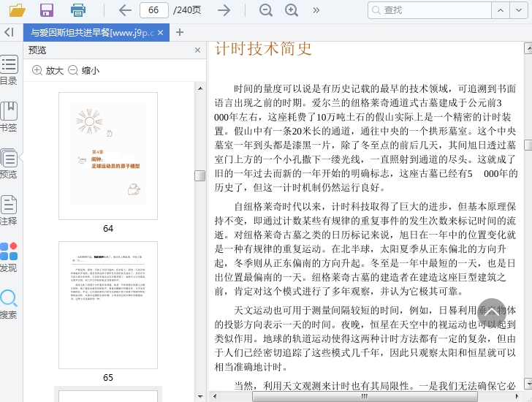Close the 预览 panel
The image size is (532, 402).
click(198, 50)
